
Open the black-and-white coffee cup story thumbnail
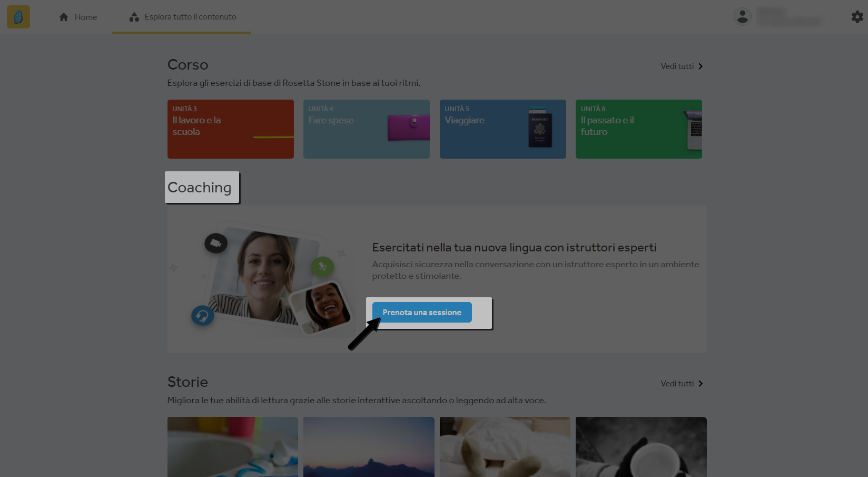[641, 447]
